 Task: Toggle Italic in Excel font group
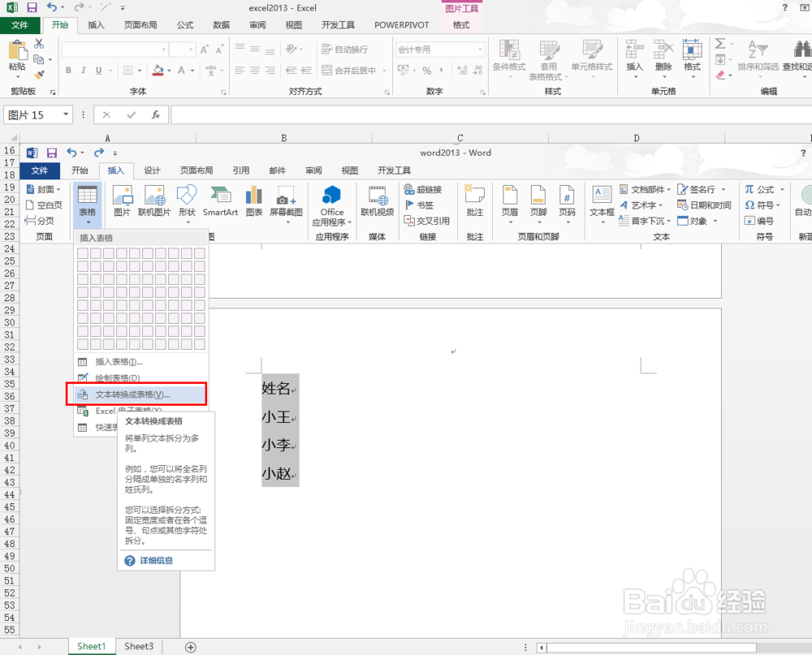(84, 70)
